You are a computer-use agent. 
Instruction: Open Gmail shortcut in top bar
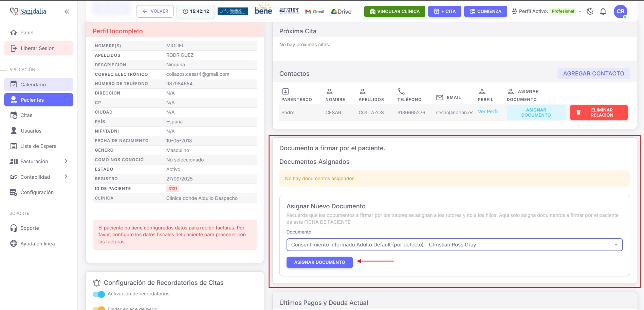click(x=314, y=12)
